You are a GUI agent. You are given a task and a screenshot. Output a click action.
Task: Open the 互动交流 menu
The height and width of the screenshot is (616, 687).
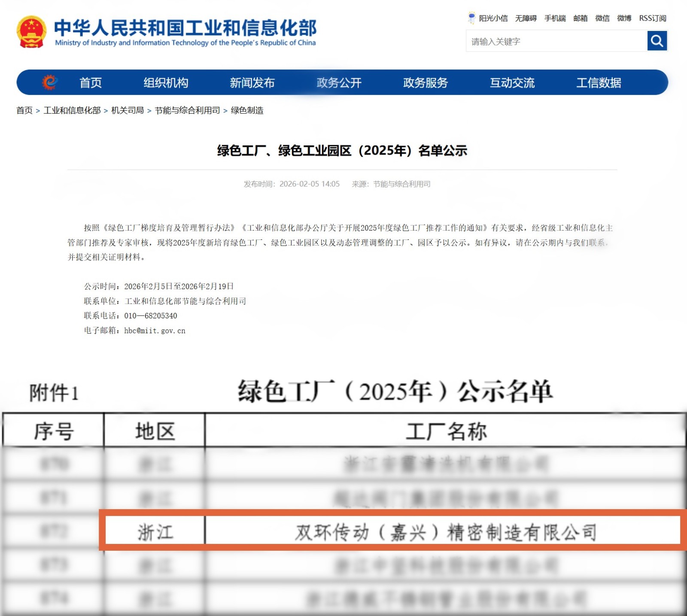pos(512,83)
